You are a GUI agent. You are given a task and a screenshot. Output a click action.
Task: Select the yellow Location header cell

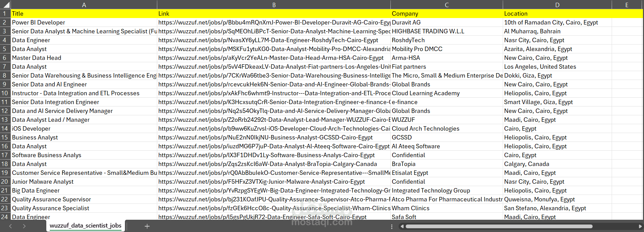pos(557,14)
